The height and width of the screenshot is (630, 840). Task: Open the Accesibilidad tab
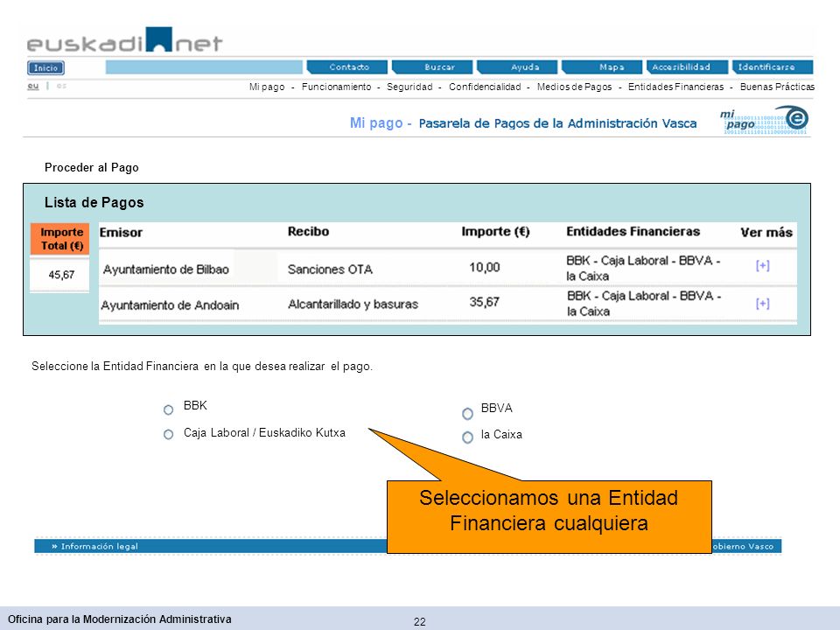click(x=688, y=67)
